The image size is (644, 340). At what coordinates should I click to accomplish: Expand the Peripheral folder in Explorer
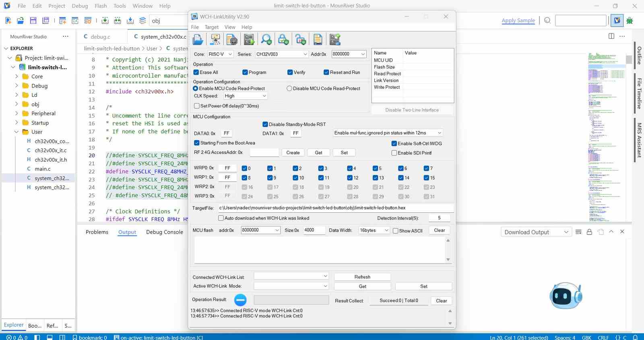pos(17,113)
